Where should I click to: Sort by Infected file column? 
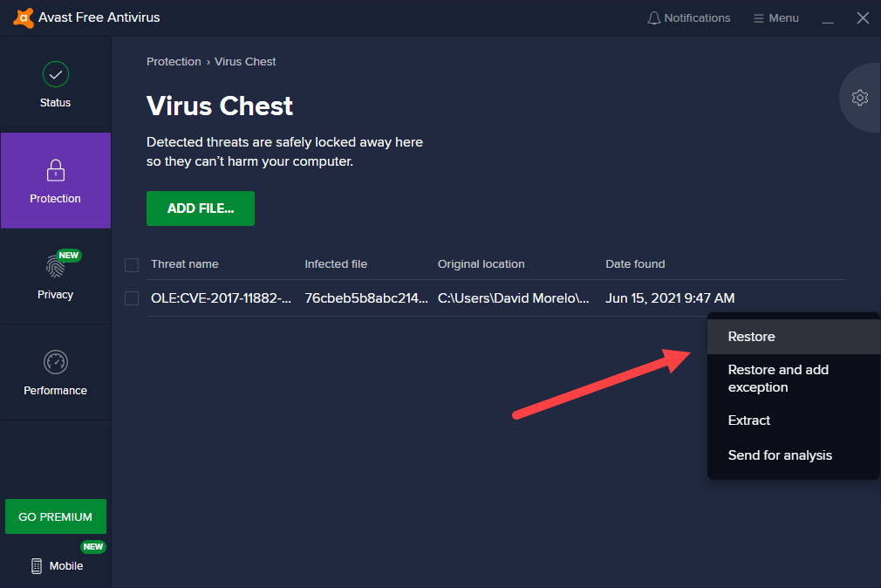click(336, 264)
